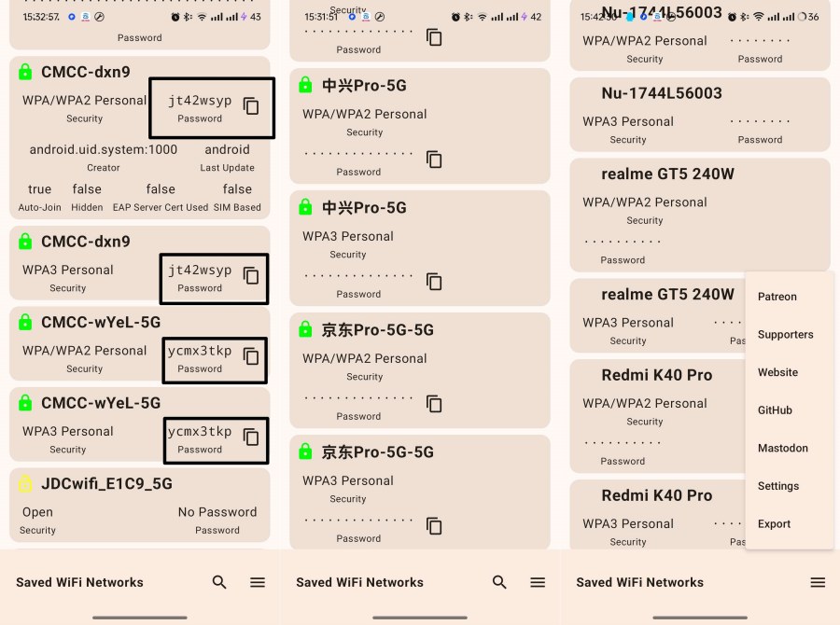This screenshot has height=625, width=840.
Task: Click lock icon of 京东Pro-5G-5G WPA/WPA2 card
Action: pos(305,329)
